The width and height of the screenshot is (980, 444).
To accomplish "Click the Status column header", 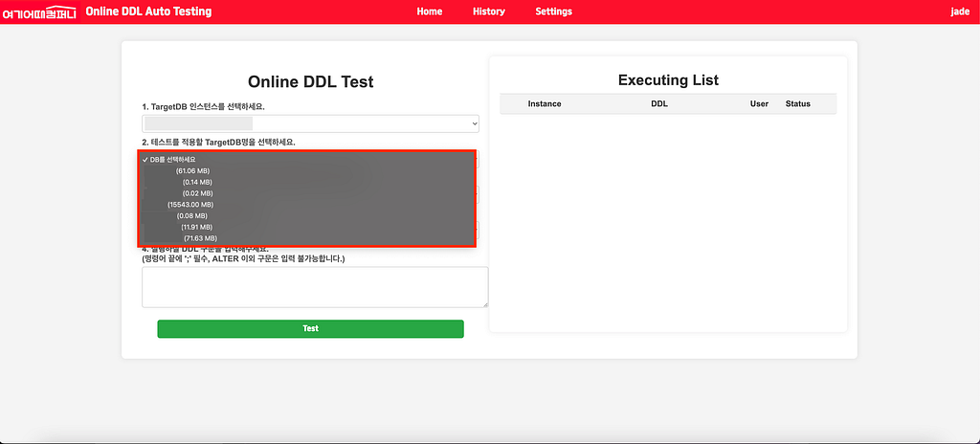I will coord(797,103).
